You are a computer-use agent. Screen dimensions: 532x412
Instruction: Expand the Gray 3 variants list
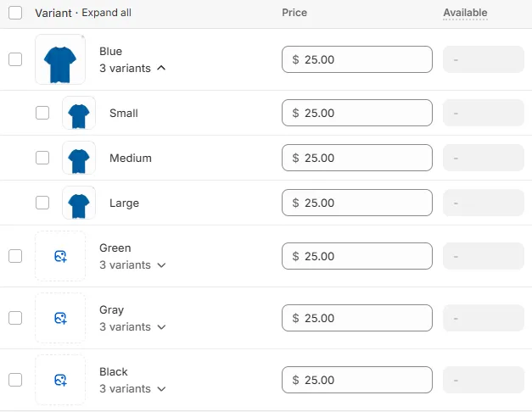[x=132, y=327]
